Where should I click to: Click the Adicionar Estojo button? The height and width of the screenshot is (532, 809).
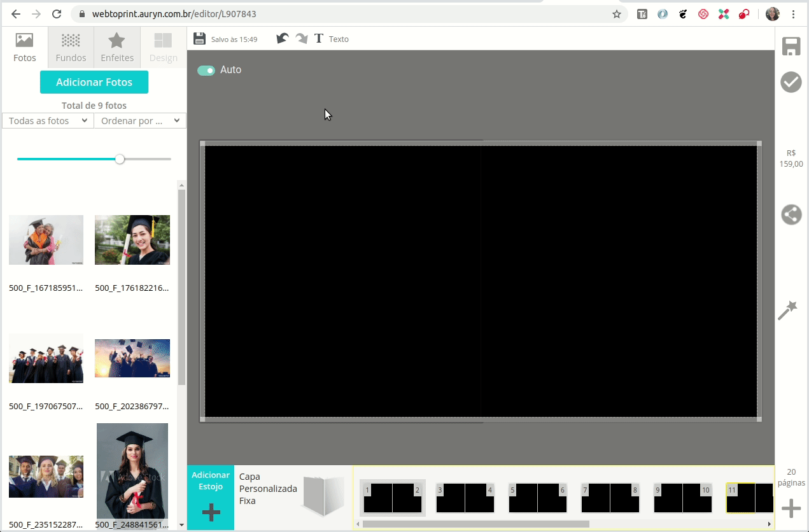(211, 498)
